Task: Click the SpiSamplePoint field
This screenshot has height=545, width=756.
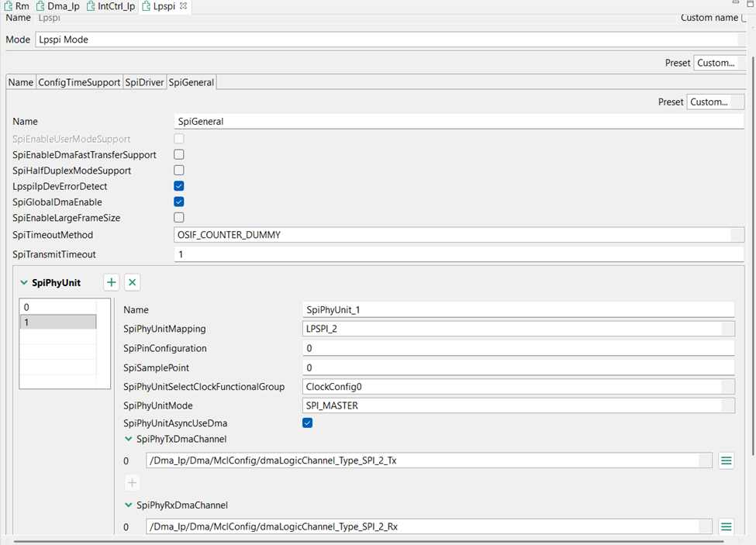Action: click(x=518, y=367)
